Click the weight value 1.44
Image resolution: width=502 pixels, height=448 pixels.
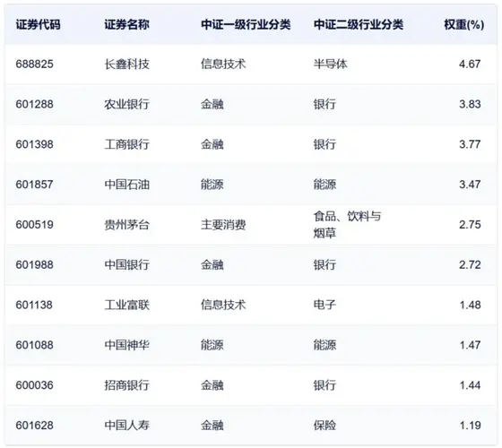pos(470,385)
